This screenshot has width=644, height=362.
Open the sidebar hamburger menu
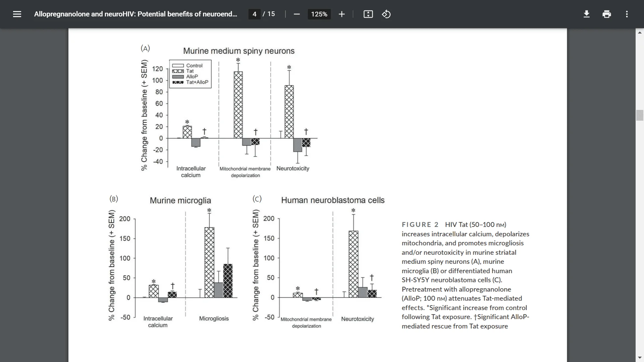tap(17, 14)
